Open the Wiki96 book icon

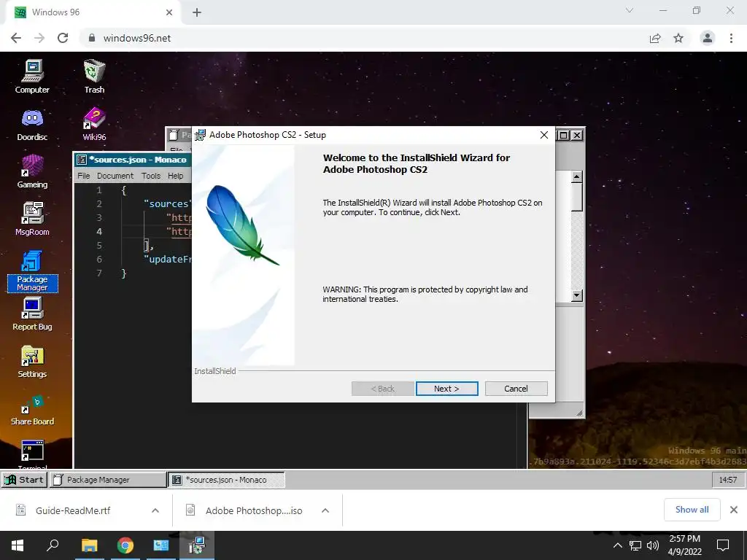coord(94,124)
